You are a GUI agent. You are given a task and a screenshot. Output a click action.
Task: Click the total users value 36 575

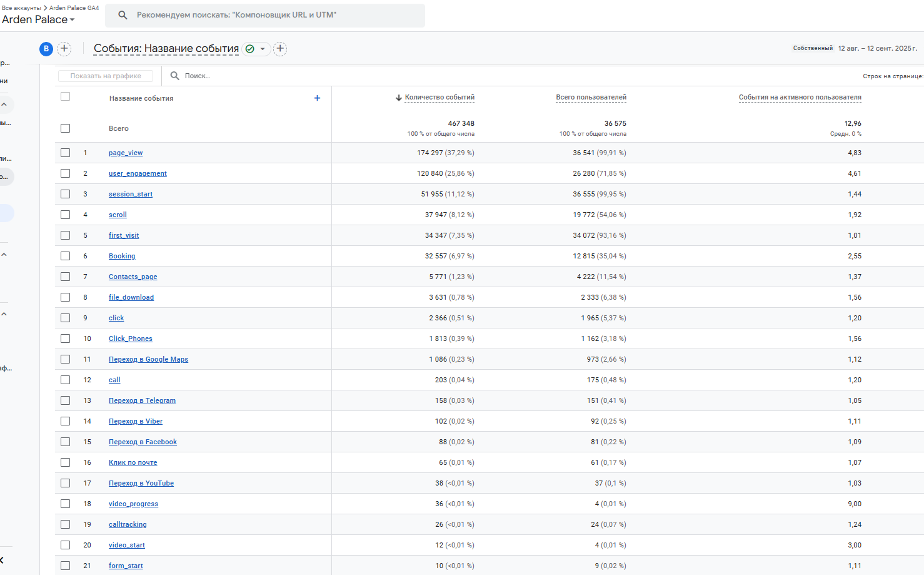click(615, 123)
